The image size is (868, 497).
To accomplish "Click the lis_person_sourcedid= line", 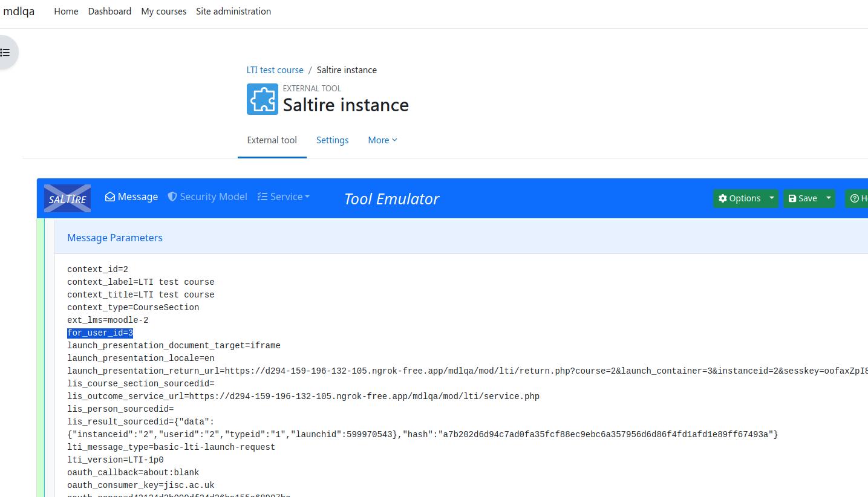I will click(x=120, y=409).
